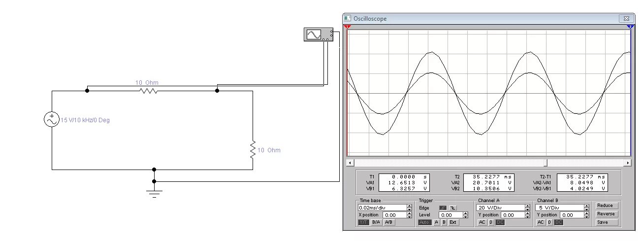
Task: Set trigger source to Auto
Action: tap(424, 222)
